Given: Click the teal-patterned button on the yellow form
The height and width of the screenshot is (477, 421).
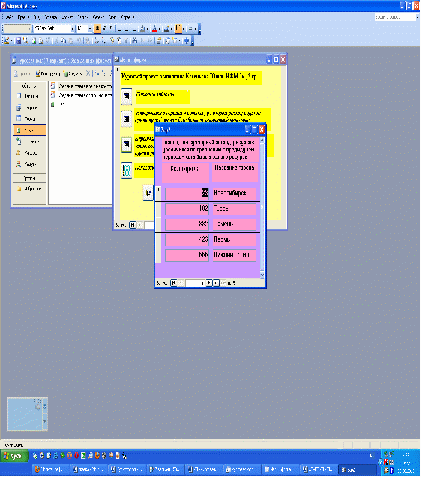Looking at the screenshot, I should [x=126, y=170].
